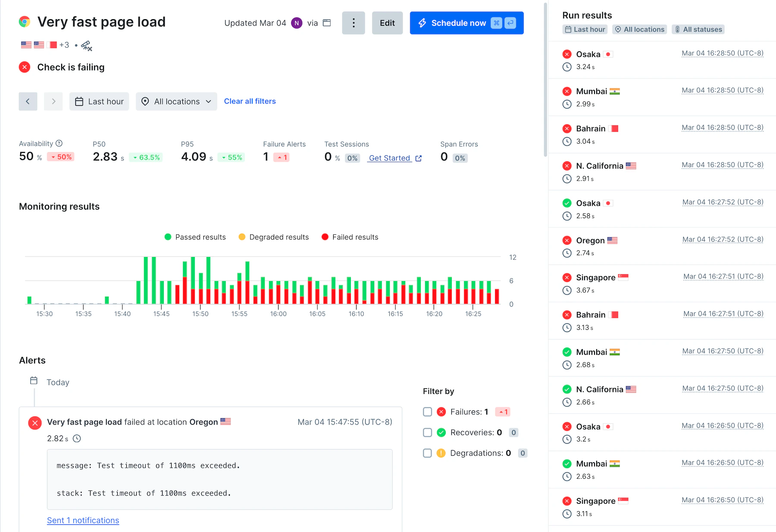This screenshot has height=532, width=776.
Task: Click the clock icon beside Osaka's 3.24s duration
Action: [x=567, y=67]
